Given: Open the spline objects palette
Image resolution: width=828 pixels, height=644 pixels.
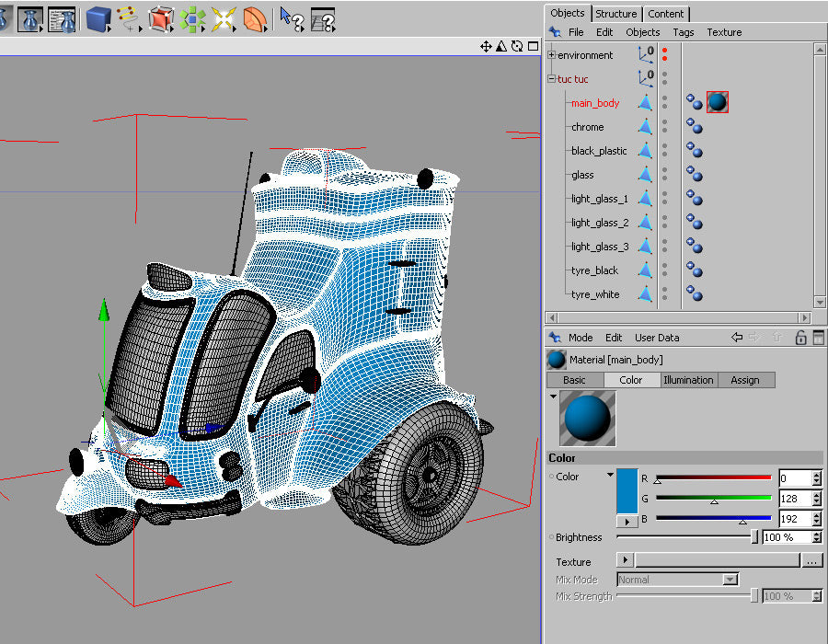Looking at the screenshot, I should (128, 19).
